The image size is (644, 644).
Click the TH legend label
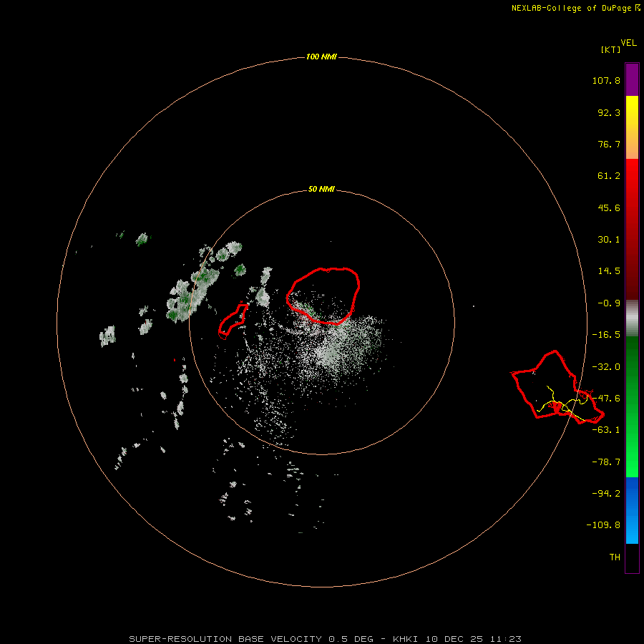[615, 557]
